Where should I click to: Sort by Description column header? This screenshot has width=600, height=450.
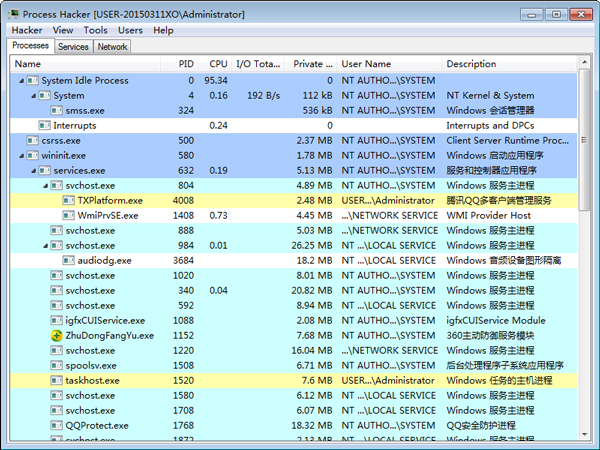click(509, 64)
